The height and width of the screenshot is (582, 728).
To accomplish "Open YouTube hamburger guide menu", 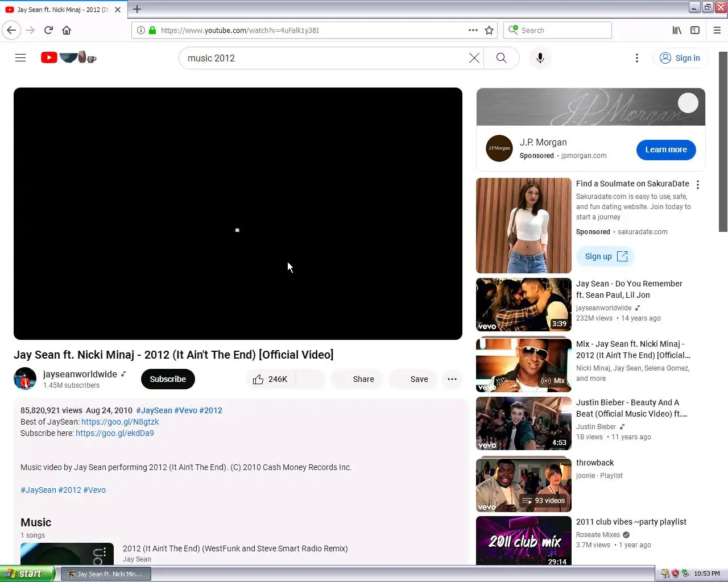I will click(x=20, y=57).
